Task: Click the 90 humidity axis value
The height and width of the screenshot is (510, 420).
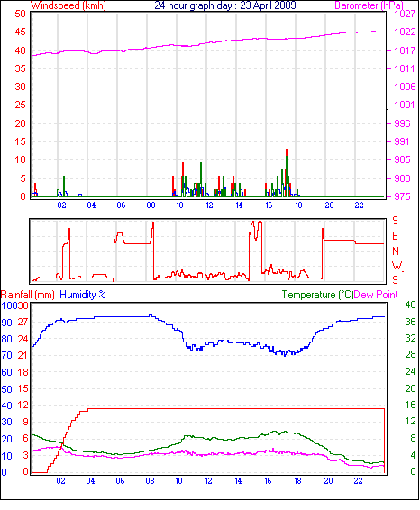Action: [6, 323]
